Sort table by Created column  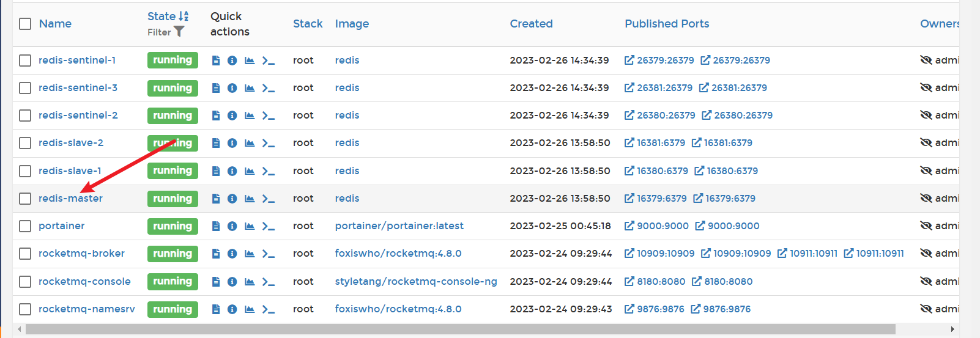(531, 24)
